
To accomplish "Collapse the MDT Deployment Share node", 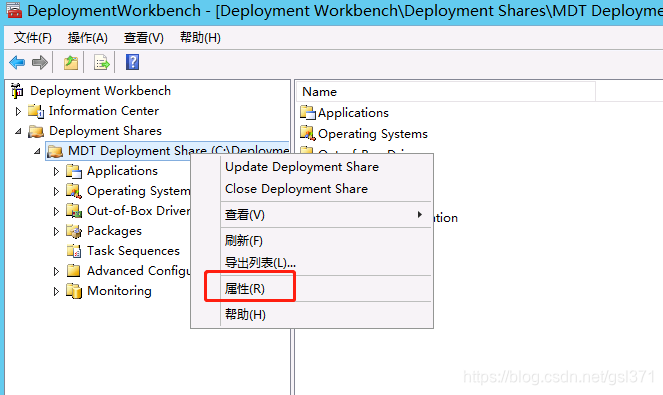I will (x=37, y=151).
